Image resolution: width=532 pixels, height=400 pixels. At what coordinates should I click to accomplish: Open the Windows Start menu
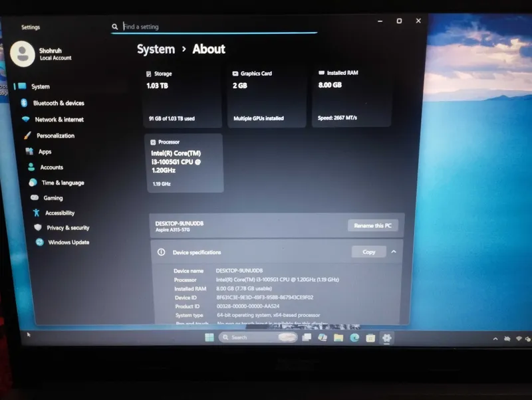click(209, 338)
